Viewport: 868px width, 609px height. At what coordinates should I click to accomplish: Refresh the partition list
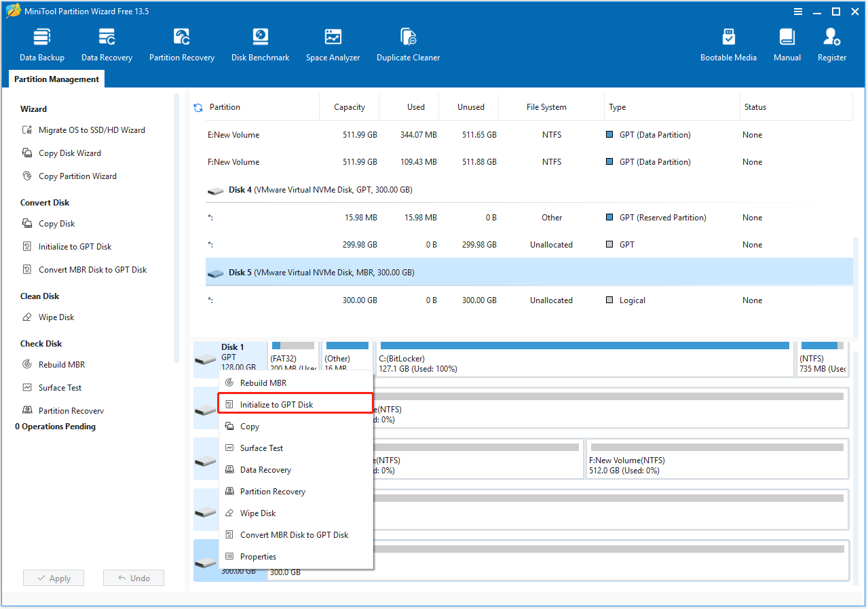pos(198,107)
